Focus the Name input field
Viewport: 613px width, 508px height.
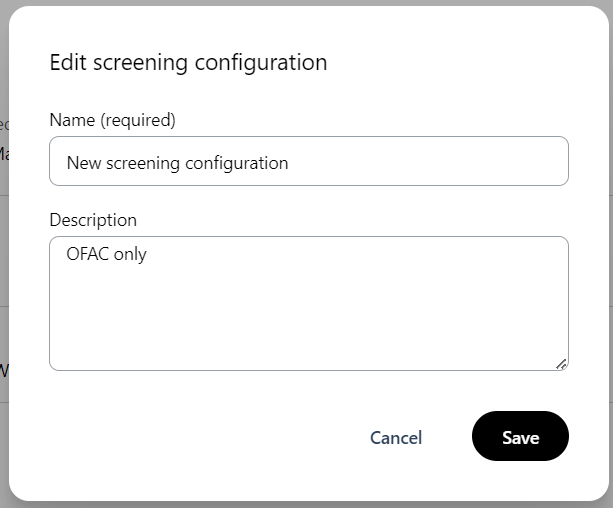coord(308,162)
